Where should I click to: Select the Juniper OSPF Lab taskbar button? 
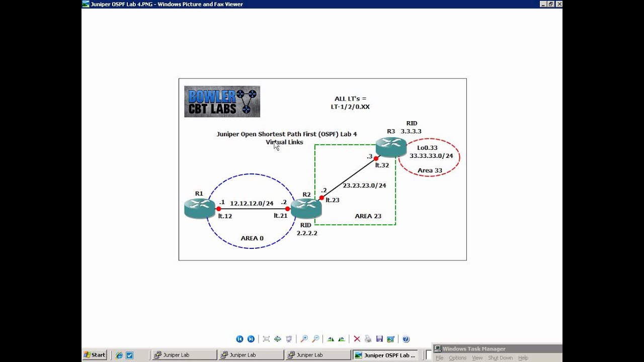coord(384,355)
